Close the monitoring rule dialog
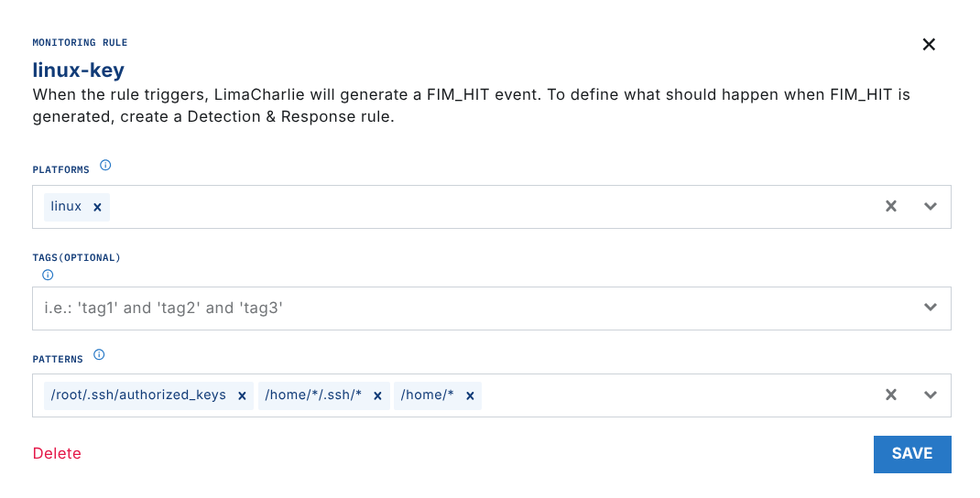This screenshot has height=498, width=980. [x=929, y=44]
